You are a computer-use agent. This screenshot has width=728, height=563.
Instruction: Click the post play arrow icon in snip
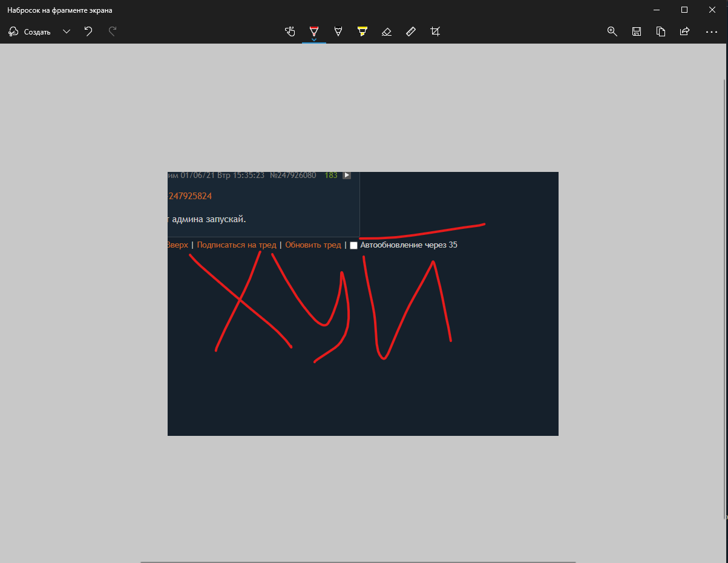click(347, 176)
